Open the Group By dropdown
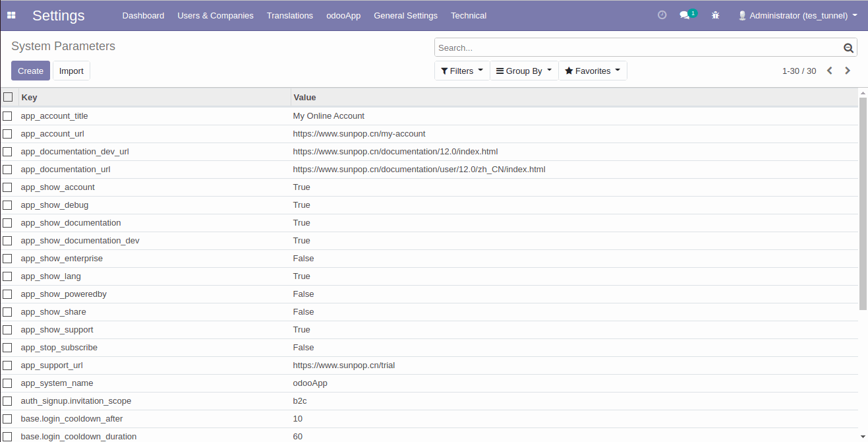 point(524,71)
